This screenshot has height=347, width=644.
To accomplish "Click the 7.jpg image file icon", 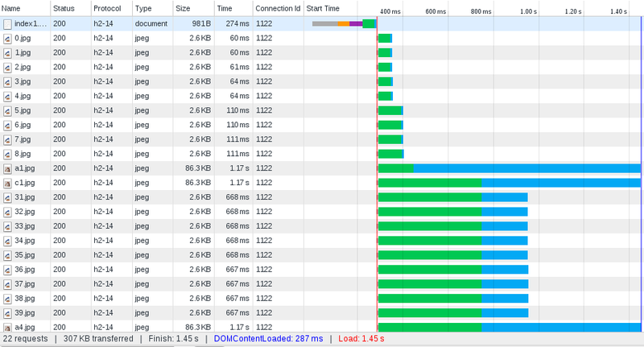I will 7,139.
